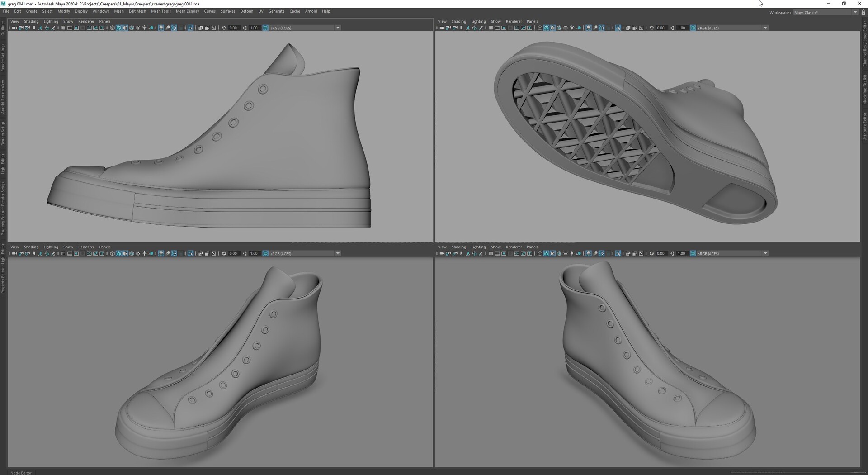
Task: Show the resolution gate in the top-right viewport
Action: pos(503,28)
